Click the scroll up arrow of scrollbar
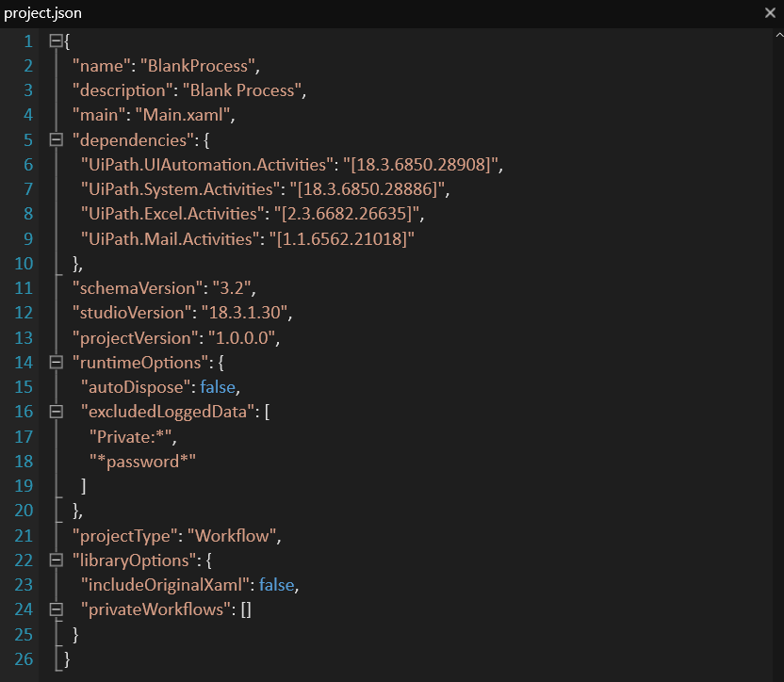The height and width of the screenshot is (682, 784). coord(779,35)
